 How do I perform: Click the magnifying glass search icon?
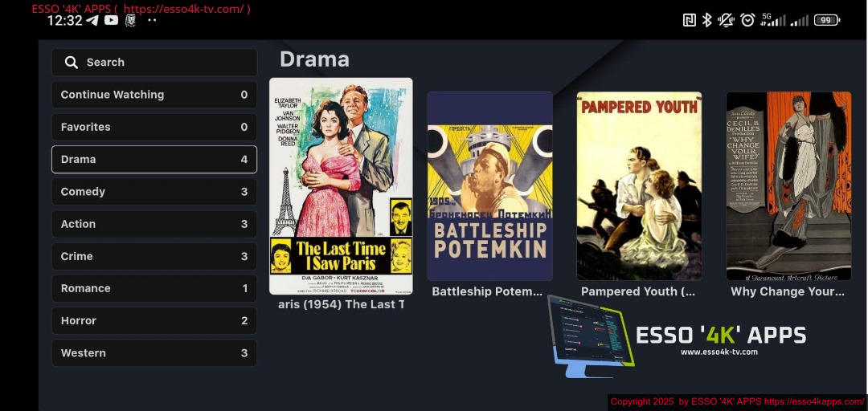72,63
